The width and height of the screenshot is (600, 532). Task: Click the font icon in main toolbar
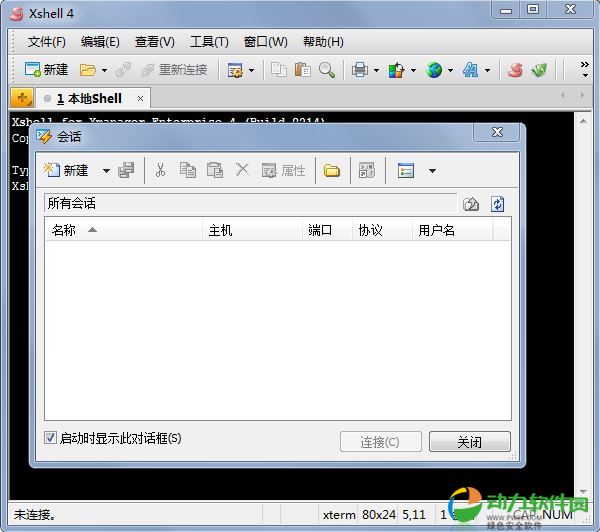click(470, 70)
